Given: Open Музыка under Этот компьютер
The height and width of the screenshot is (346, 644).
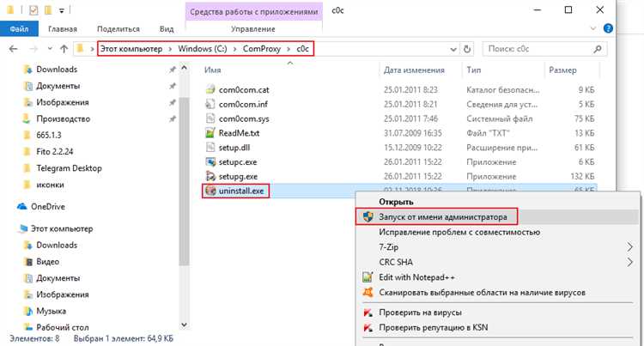Looking at the screenshot, I should tap(51, 311).
